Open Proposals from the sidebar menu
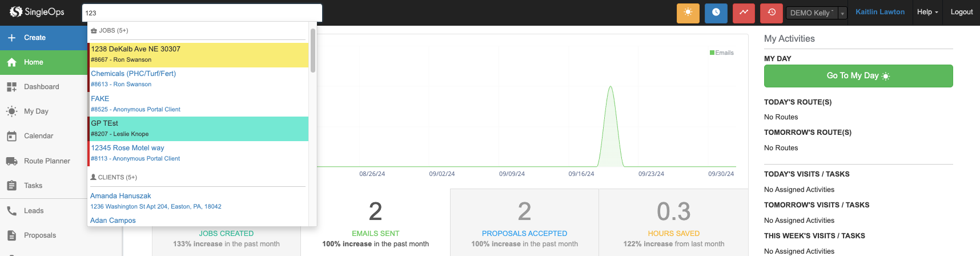The height and width of the screenshot is (256, 980). click(x=39, y=235)
